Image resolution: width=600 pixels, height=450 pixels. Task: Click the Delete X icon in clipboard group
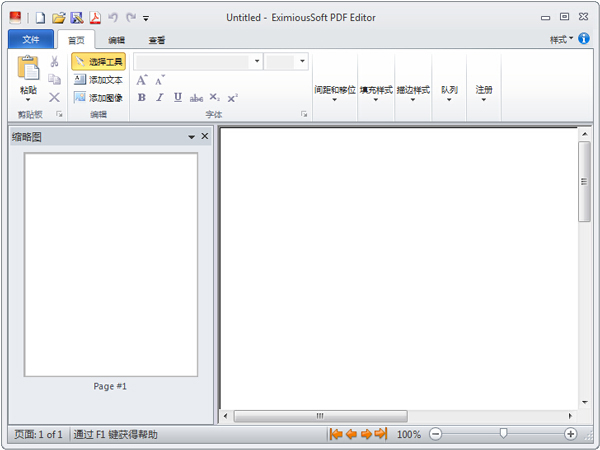pos(54,97)
